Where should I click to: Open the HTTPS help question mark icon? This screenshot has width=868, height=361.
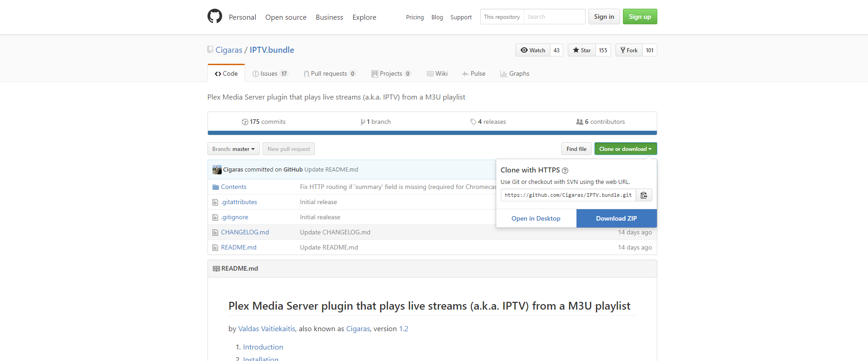click(x=565, y=171)
